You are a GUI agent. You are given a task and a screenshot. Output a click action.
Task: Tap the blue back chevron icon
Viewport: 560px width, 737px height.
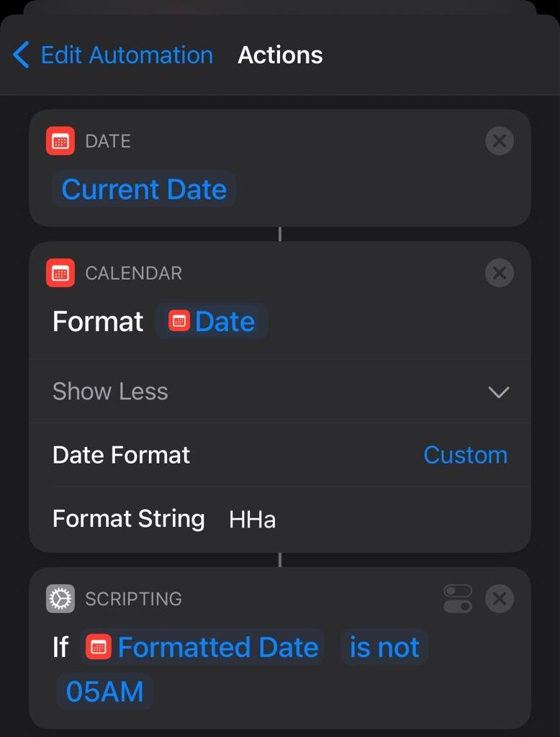click(x=22, y=55)
